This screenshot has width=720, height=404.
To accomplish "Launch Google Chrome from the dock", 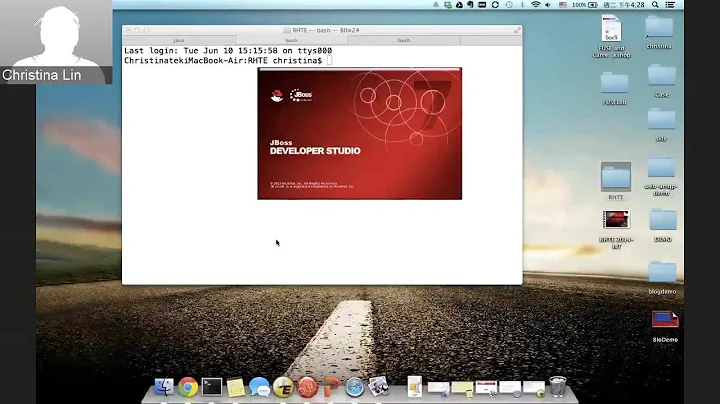I will (x=188, y=387).
